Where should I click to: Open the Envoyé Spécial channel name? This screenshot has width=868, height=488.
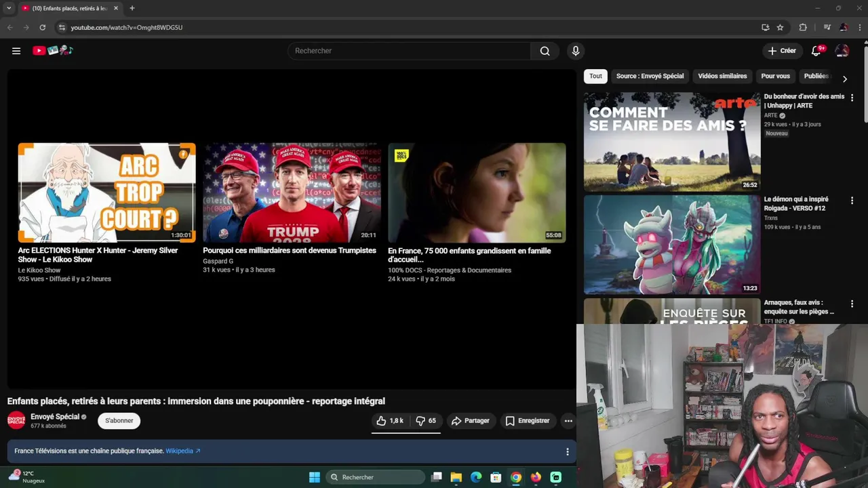click(55, 417)
